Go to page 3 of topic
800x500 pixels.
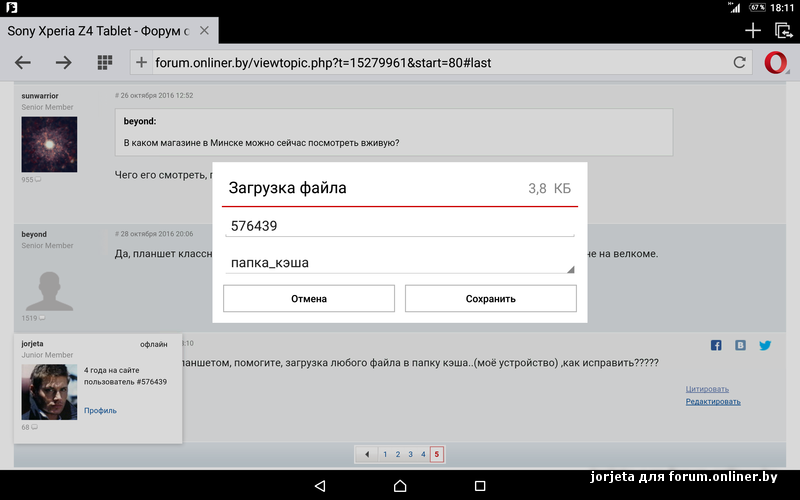point(410,454)
